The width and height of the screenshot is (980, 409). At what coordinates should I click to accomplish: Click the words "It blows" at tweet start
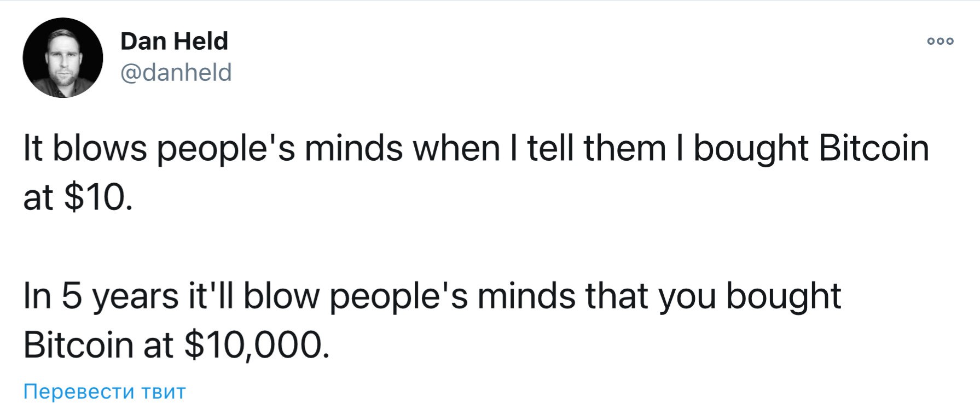point(85,148)
